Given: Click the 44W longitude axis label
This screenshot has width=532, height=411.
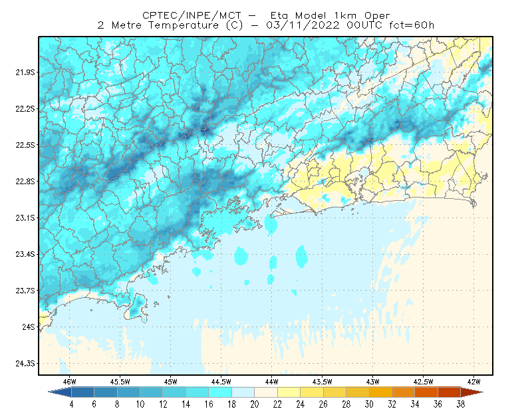Looking at the screenshot, I should tap(271, 382).
